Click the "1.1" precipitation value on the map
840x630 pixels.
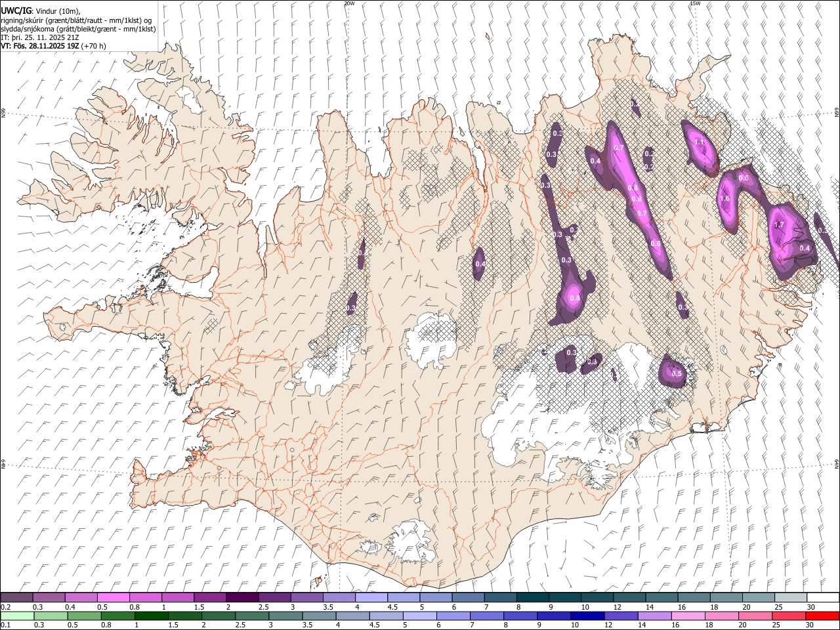[699, 142]
